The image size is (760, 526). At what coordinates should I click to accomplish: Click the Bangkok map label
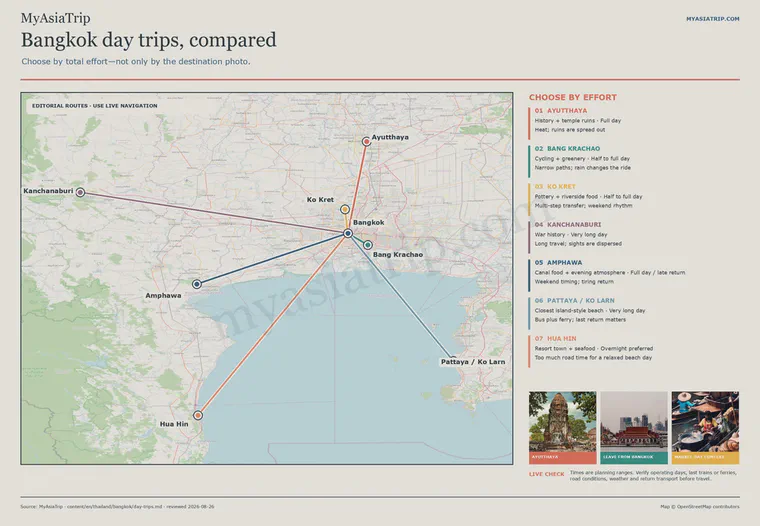coord(368,223)
